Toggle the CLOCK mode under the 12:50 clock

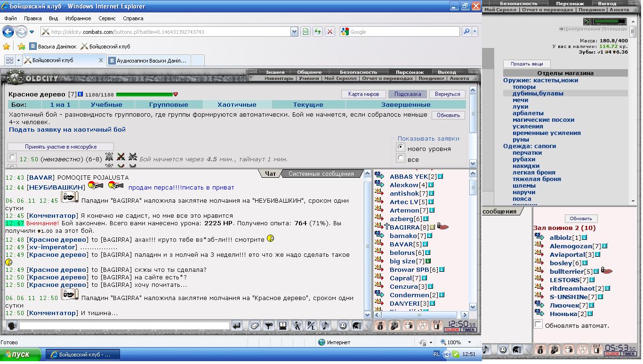click(x=452, y=330)
